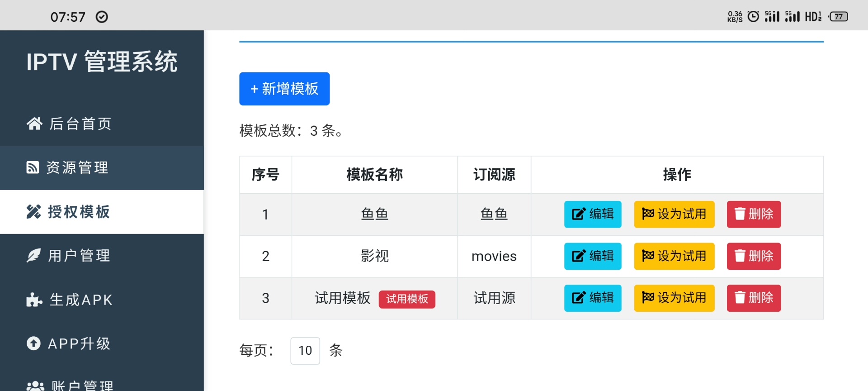Viewport: 868px width, 391px height.
Task: Edit the 影视 template
Action: coord(593,256)
